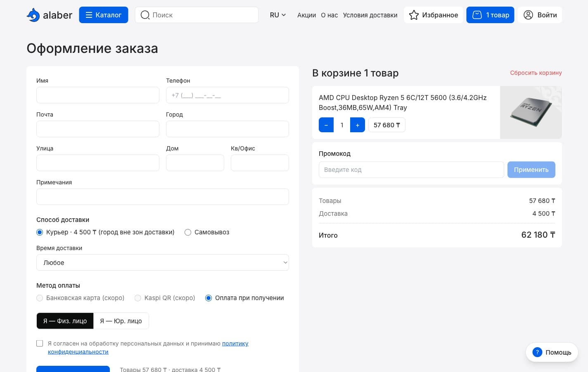Click the Примечания input field
This screenshot has width=588, height=372.
[x=163, y=197]
